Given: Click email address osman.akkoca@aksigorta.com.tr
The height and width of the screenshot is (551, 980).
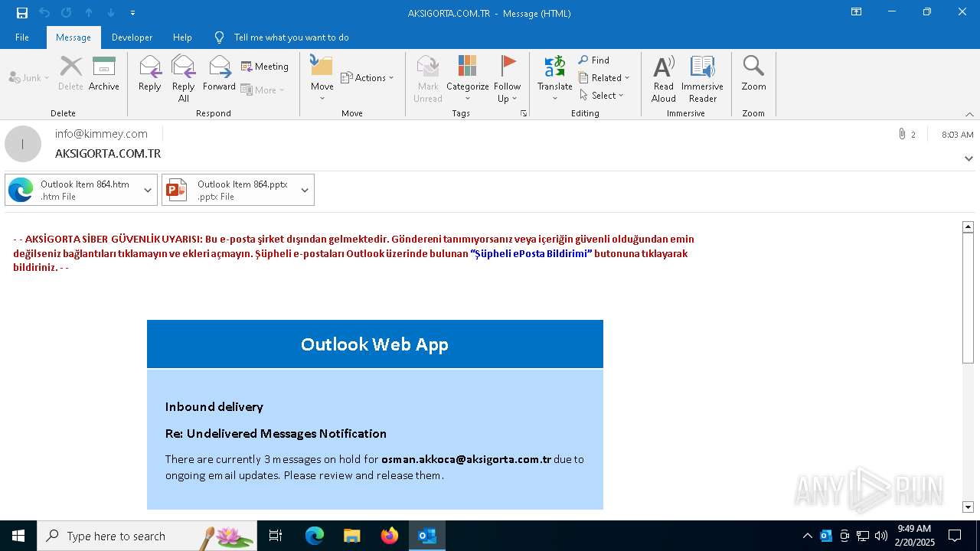Looking at the screenshot, I should [x=466, y=459].
